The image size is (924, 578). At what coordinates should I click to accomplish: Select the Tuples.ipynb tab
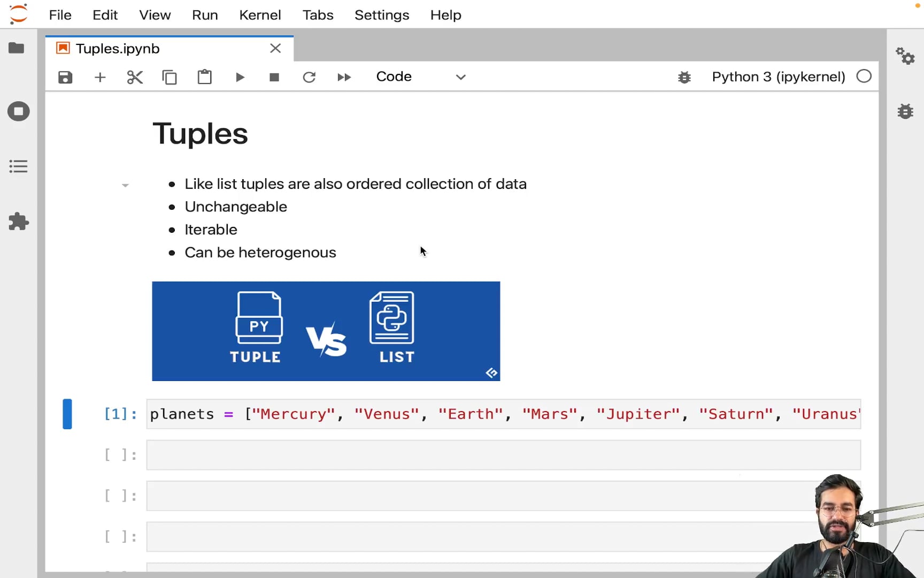(x=118, y=49)
